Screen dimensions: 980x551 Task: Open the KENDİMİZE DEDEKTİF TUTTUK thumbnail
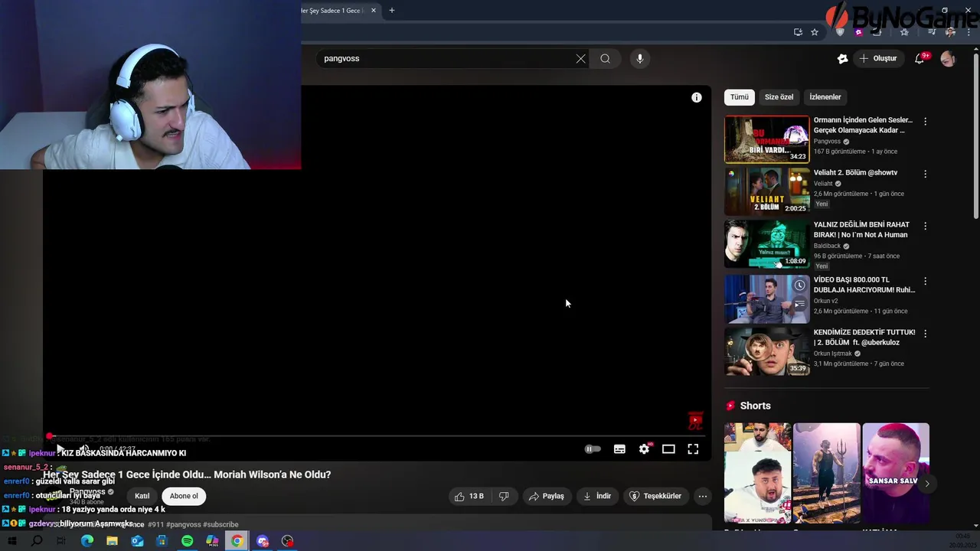(x=766, y=352)
